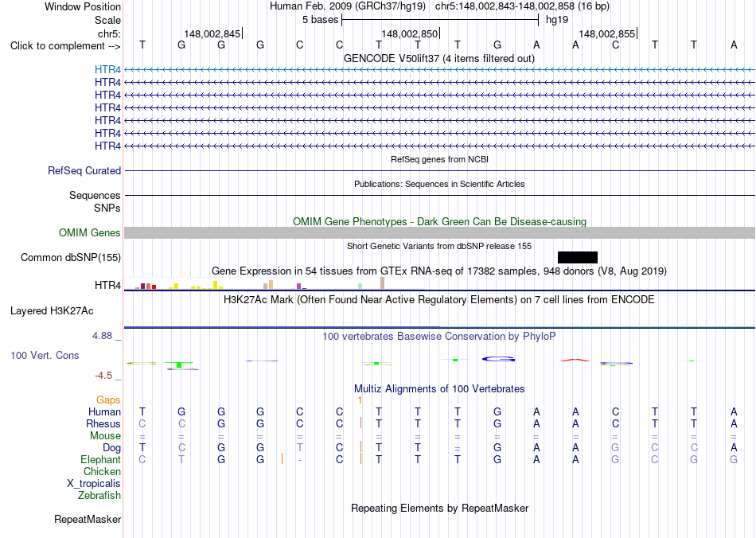Select the Mouse species label
The image size is (756, 538).
(106, 436)
